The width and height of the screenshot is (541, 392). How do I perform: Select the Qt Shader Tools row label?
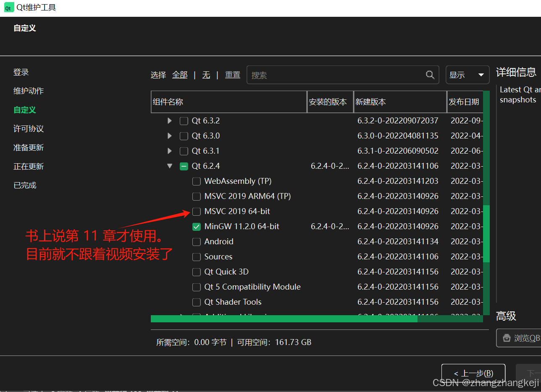tap(233, 302)
